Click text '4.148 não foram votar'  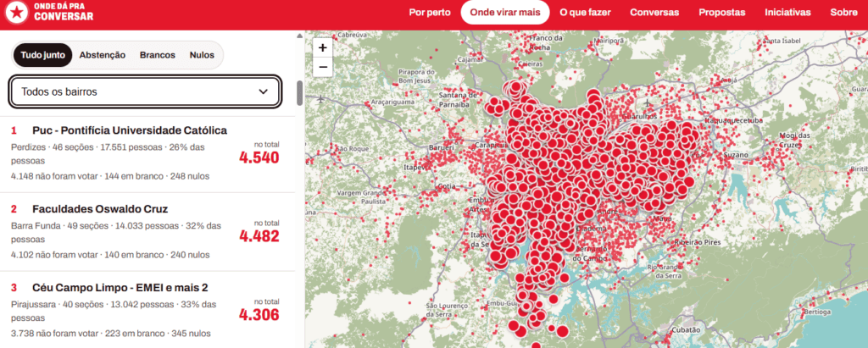tap(54, 176)
